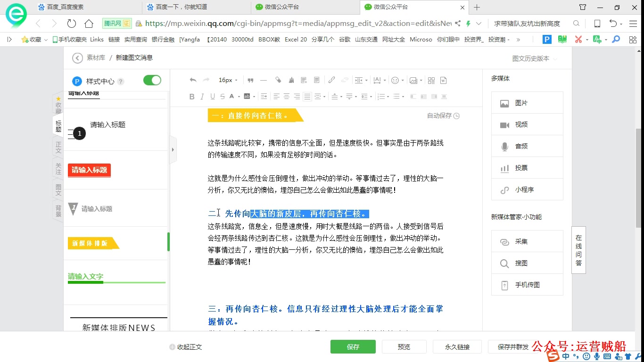The height and width of the screenshot is (362, 644).
Task: Insert a hyperlink via the chain icon
Action: coord(331,80)
